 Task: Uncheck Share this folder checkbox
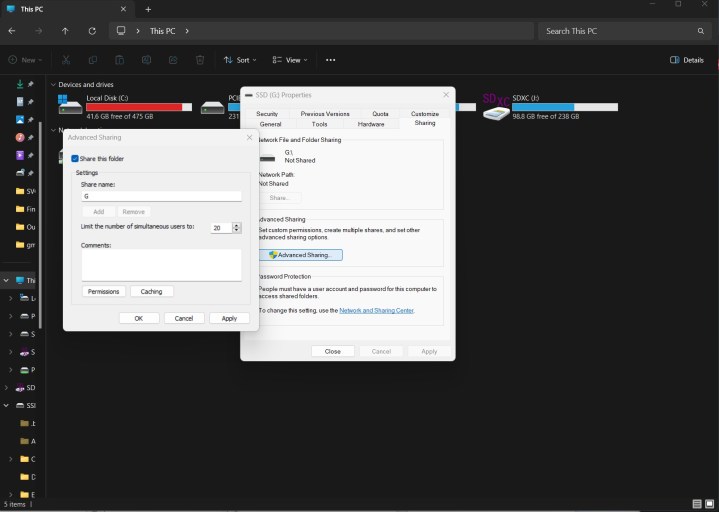pos(75,158)
